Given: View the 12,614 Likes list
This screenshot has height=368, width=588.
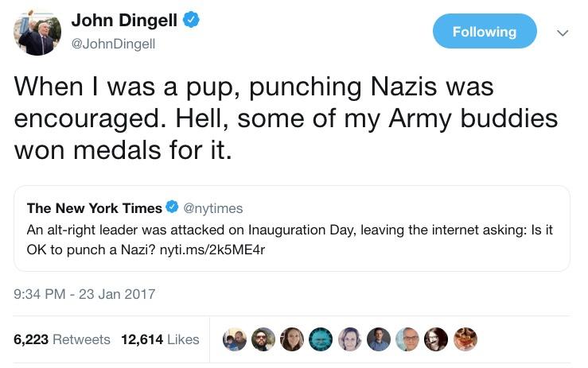Looking at the screenshot, I should pos(160,339).
